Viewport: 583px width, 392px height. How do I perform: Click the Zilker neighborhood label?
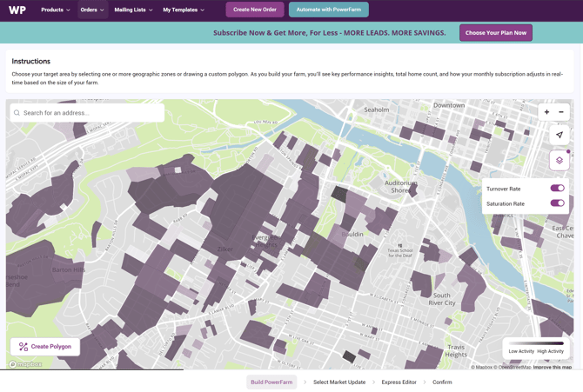pos(225,249)
